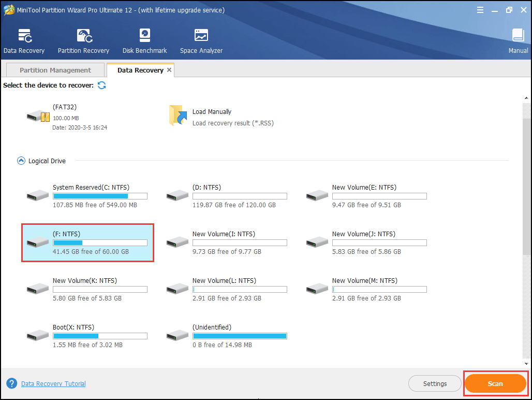Viewport: 532px width, 400px height.
Task: Click the '0 B free of 14.98 MB' text
Action: tap(222, 345)
